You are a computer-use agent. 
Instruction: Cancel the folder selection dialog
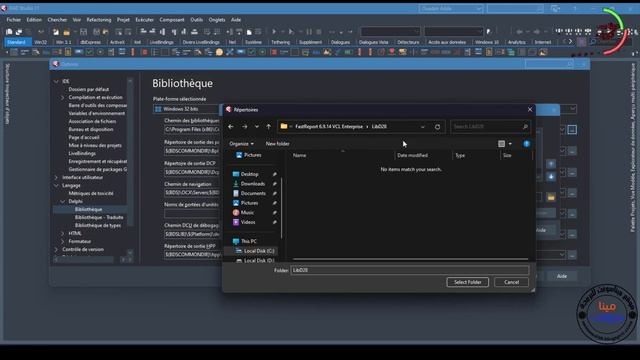(511, 282)
